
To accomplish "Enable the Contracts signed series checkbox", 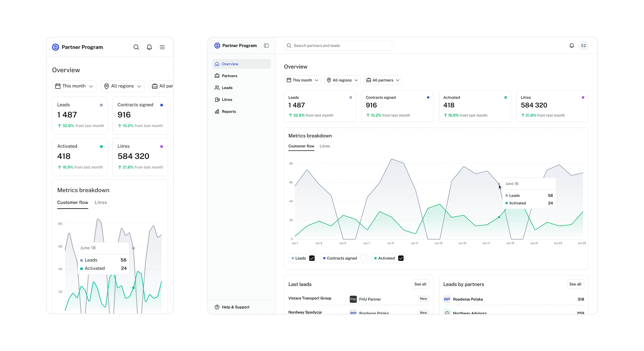I will [x=363, y=258].
